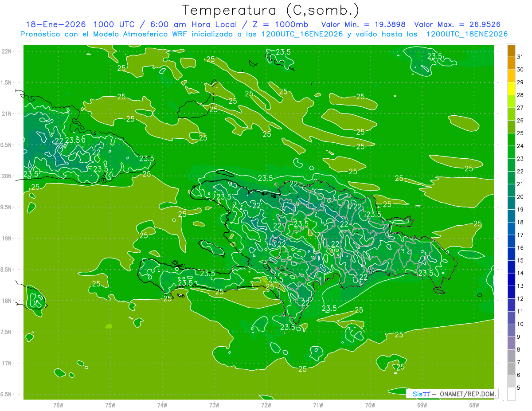Select the '1.5N' latitude tick label

[7, 82]
